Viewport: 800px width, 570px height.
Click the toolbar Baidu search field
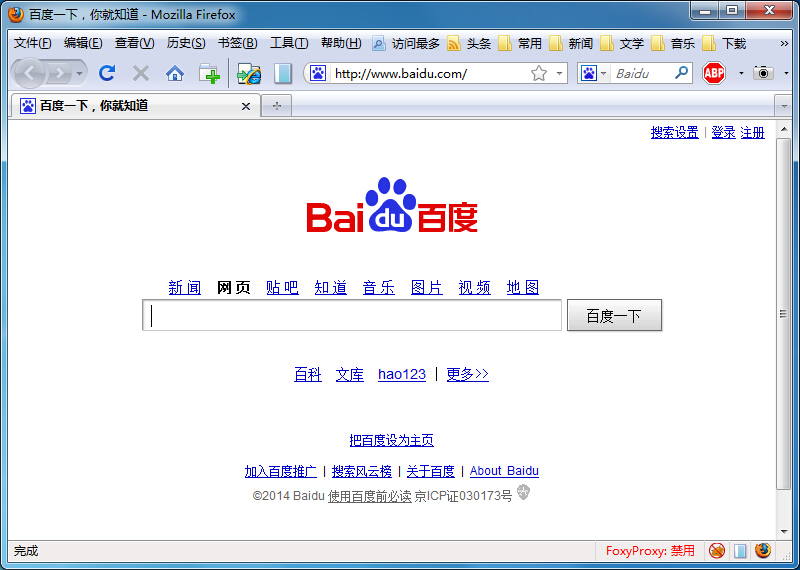tap(642, 73)
